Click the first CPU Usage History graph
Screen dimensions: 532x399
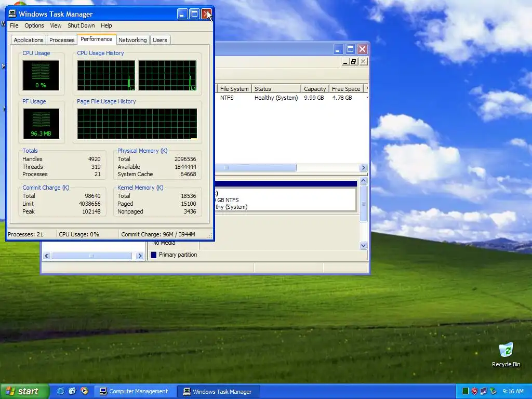pos(106,75)
